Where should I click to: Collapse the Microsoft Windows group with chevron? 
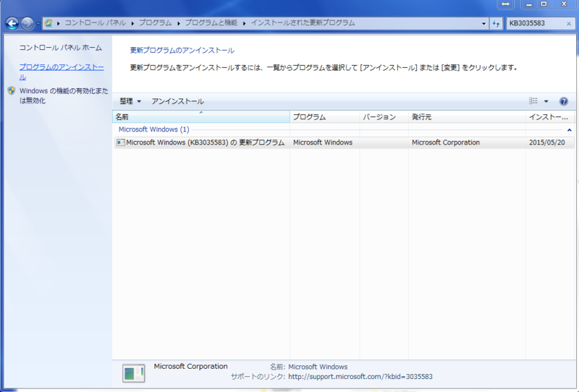click(x=570, y=130)
